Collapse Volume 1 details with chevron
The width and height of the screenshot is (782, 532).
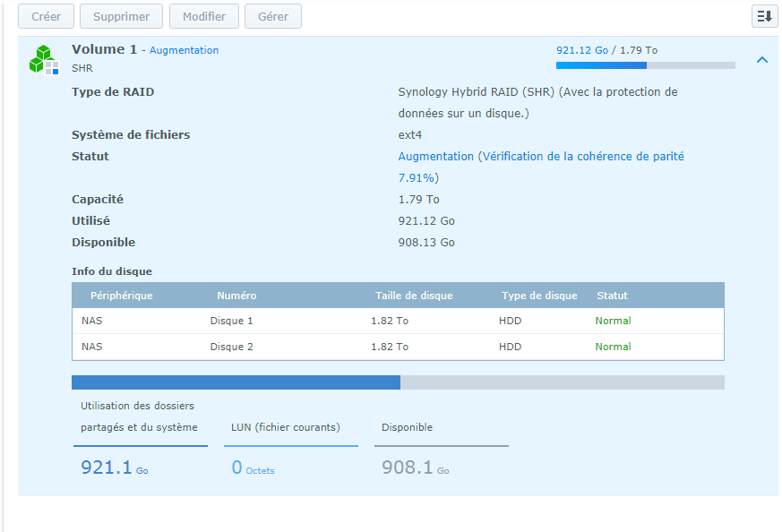(762, 60)
